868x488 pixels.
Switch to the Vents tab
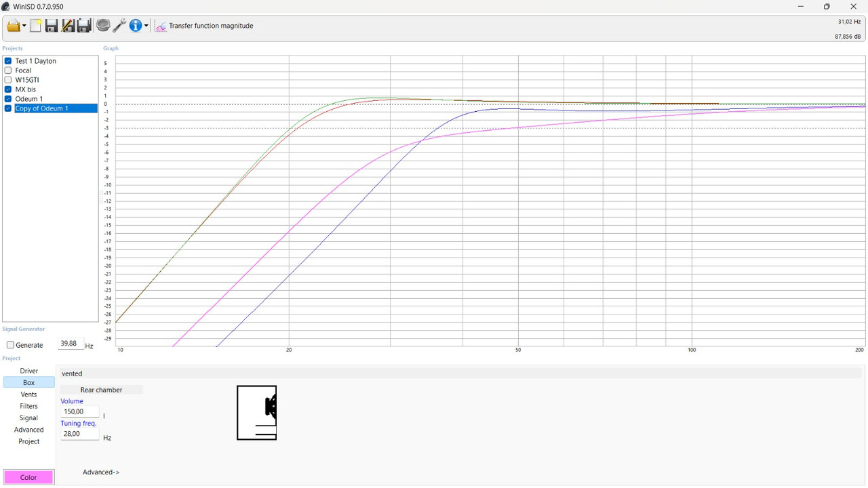29,394
